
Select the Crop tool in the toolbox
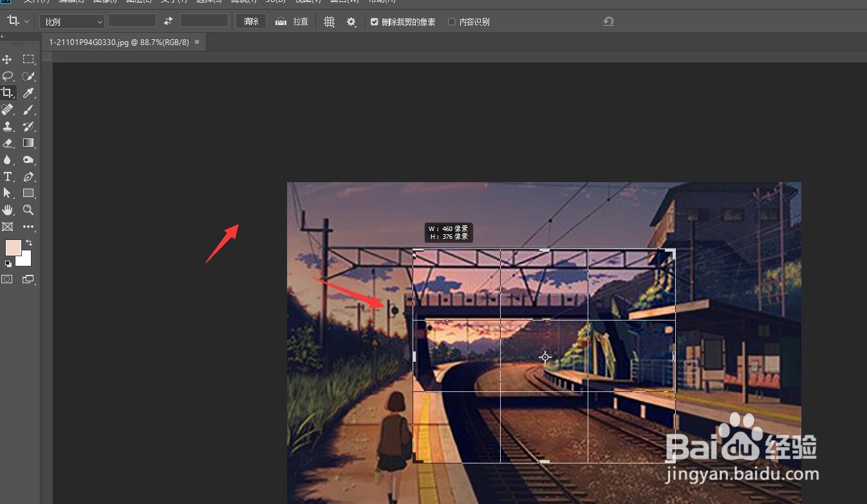pyautogui.click(x=7, y=93)
